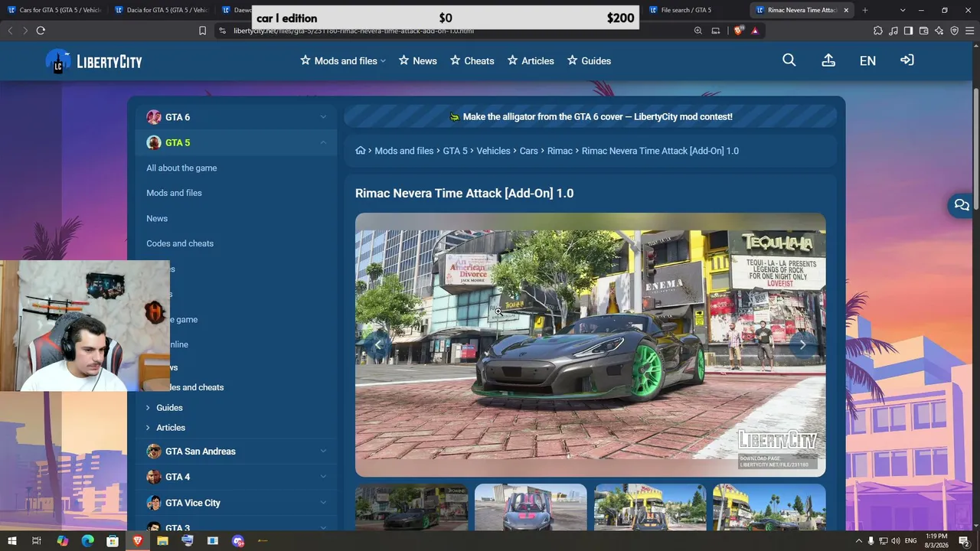
Task: Open the browser tab list dropdown
Action: tap(903, 10)
